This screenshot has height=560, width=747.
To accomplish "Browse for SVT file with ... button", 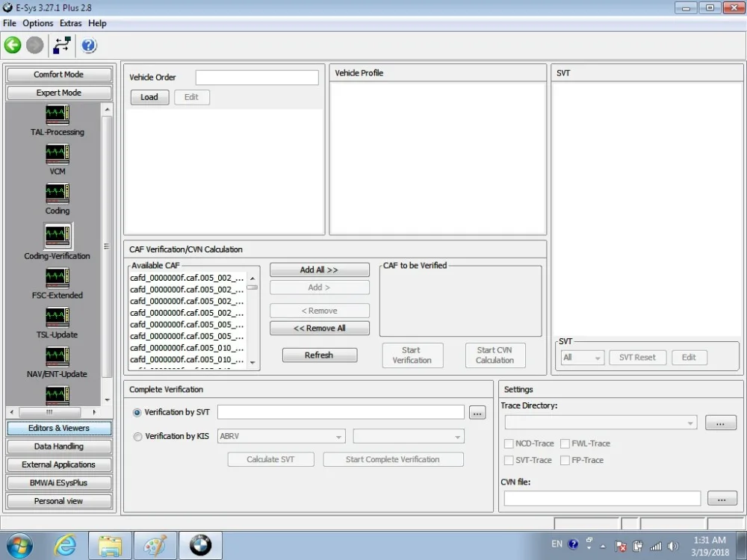I will (x=477, y=413).
